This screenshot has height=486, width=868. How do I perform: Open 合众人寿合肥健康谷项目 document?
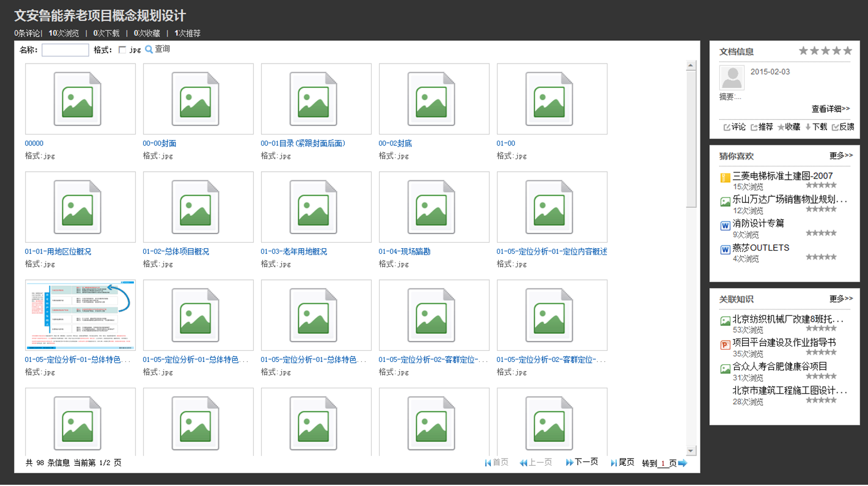780,367
